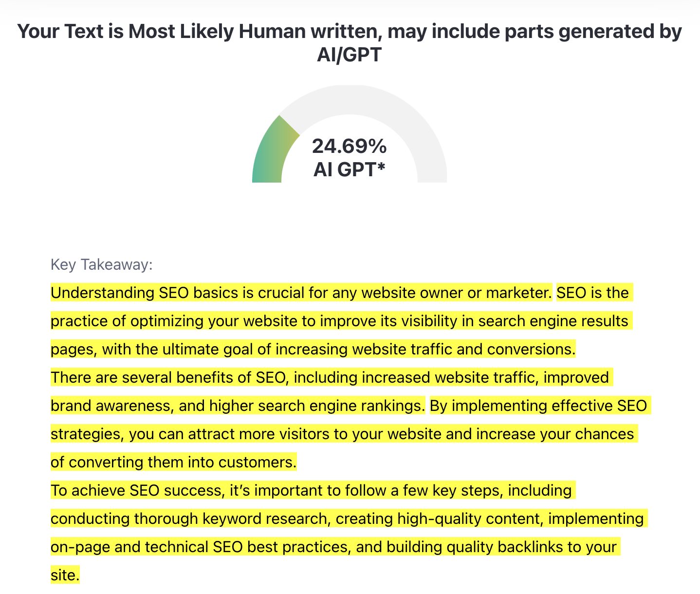Click the "Most Likely Human written" heading
The image size is (700, 594).
click(x=349, y=32)
